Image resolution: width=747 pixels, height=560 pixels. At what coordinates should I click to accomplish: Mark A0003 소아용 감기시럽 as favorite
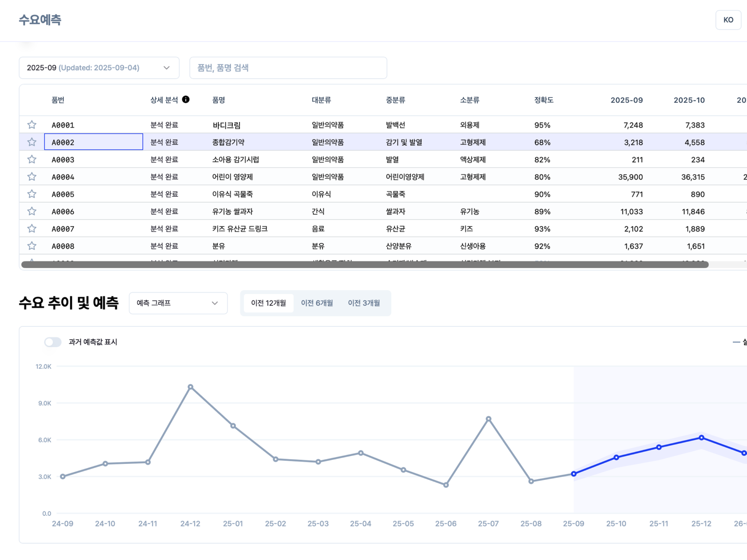pos(32,159)
